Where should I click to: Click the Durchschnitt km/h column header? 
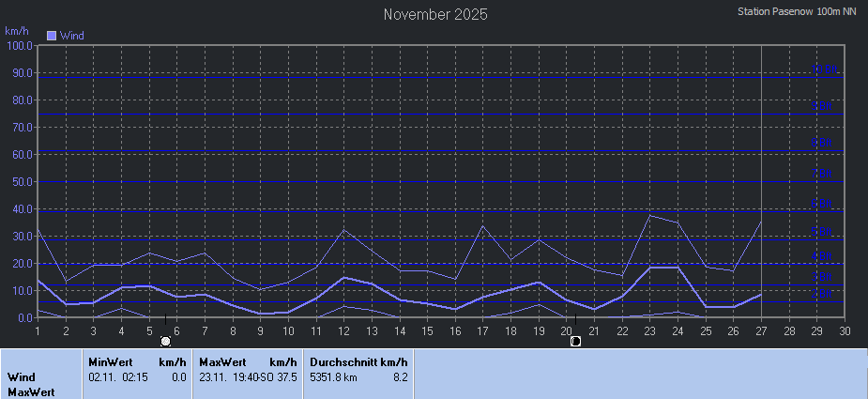point(358,361)
